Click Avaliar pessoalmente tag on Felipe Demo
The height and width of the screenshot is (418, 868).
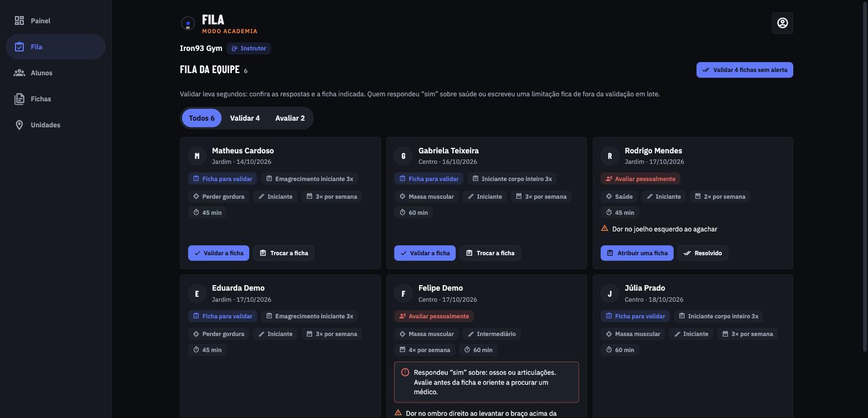434,316
